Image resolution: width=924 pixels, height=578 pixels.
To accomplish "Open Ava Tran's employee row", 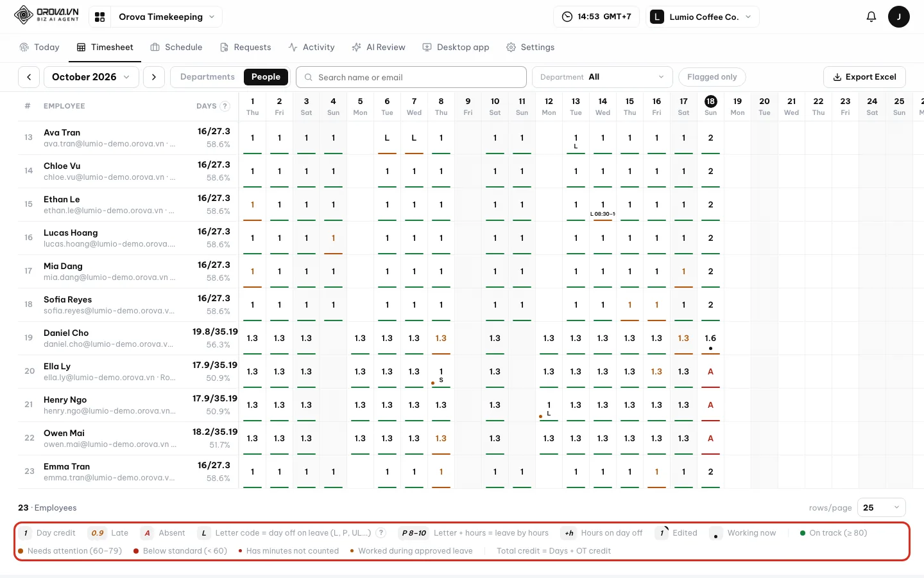I will pos(128,137).
